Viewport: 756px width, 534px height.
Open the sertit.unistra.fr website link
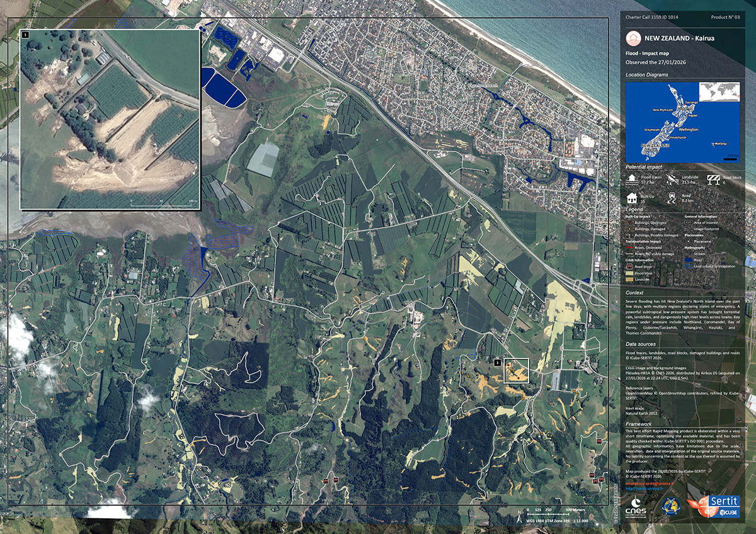(644, 489)
